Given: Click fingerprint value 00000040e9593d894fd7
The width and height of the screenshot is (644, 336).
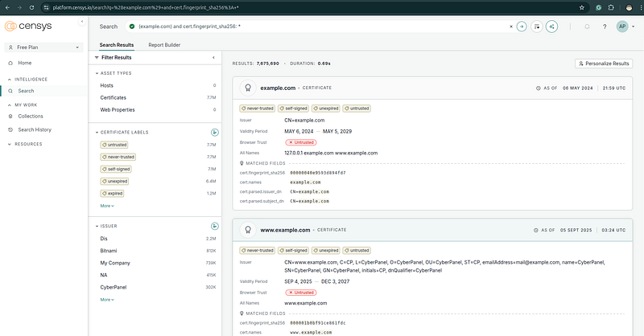Looking at the screenshot, I should point(318,173).
